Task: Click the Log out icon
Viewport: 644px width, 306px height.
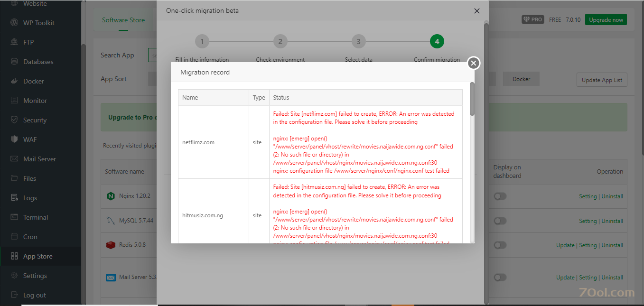Action: tap(14, 295)
